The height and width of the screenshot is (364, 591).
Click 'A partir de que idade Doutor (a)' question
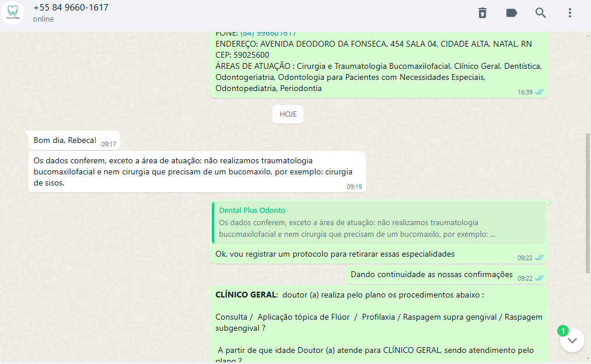pyautogui.click(x=375, y=350)
